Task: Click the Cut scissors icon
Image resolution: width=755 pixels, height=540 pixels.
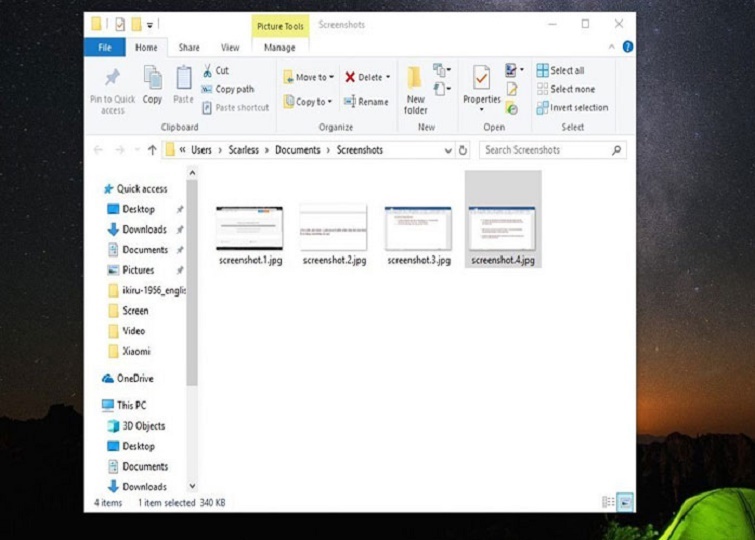Action: [208, 71]
